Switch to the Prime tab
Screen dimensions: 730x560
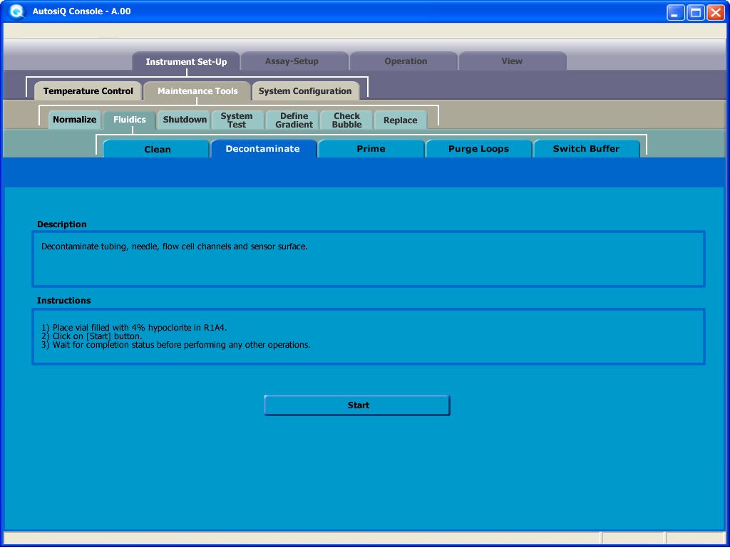(x=371, y=149)
